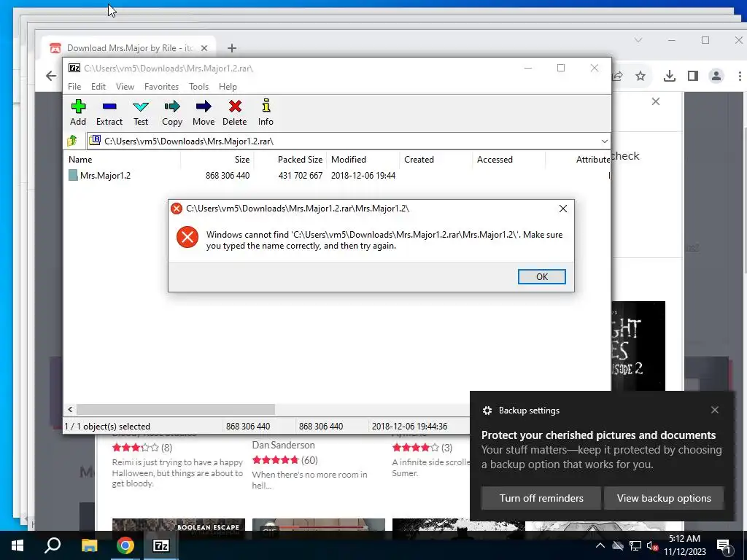Click the 7-Zip taskbar icon

pyautogui.click(x=161, y=545)
